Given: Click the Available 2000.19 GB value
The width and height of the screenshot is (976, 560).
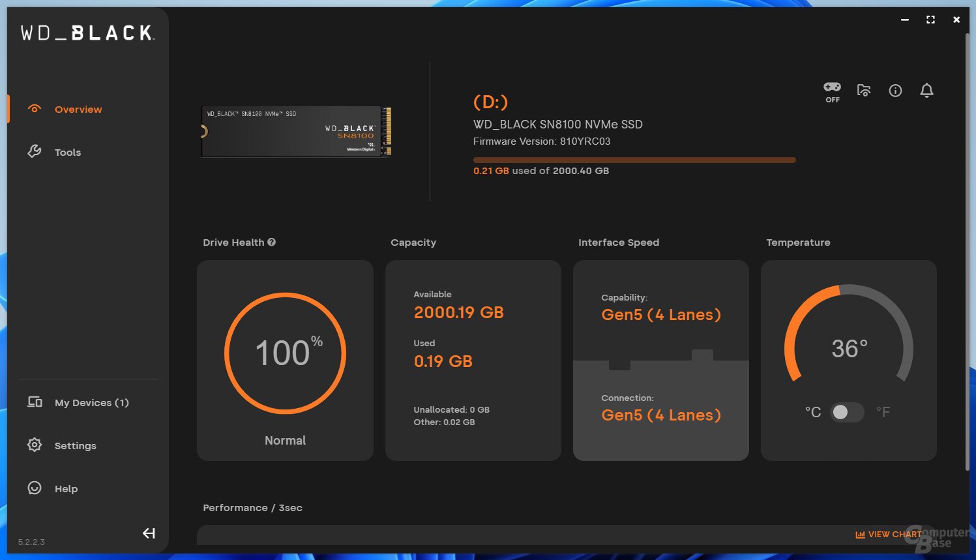Looking at the screenshot, I should [459, 313].
